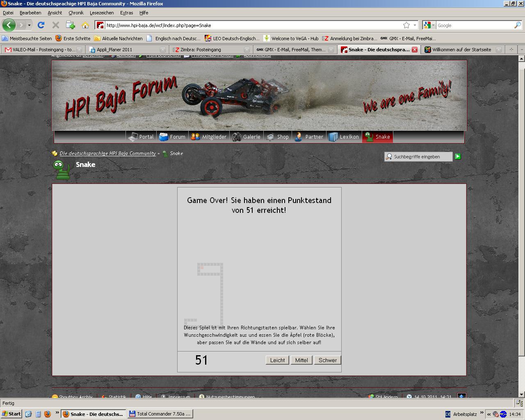Select the Snake item in the forum menu
Image resolution: width=525 pixels, height=420 pixels.
click(377, 137)
